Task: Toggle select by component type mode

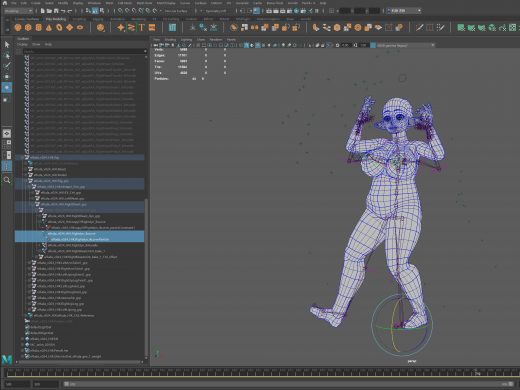Action: pyautogui.click(x=102, y=11)
